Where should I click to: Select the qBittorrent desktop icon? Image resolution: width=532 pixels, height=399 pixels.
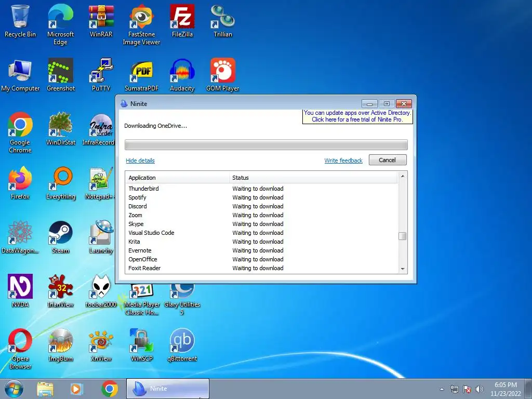182,345
